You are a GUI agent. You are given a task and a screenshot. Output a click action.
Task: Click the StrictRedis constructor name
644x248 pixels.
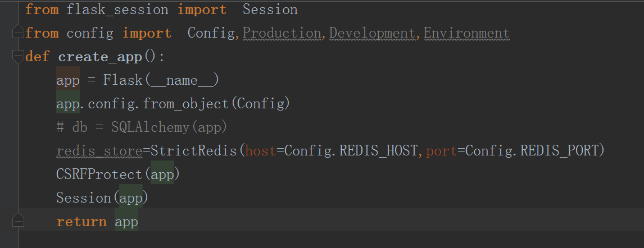[192, 151]
